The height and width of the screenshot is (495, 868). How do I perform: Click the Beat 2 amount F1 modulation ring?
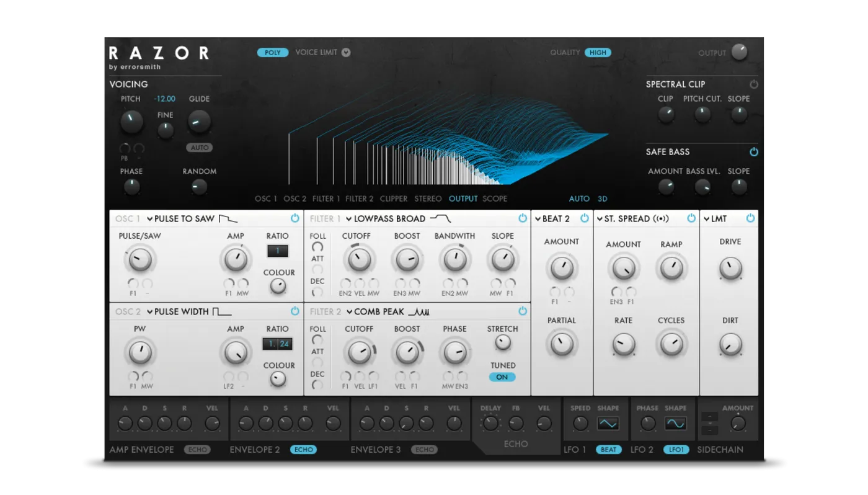[x=555, y=292]
